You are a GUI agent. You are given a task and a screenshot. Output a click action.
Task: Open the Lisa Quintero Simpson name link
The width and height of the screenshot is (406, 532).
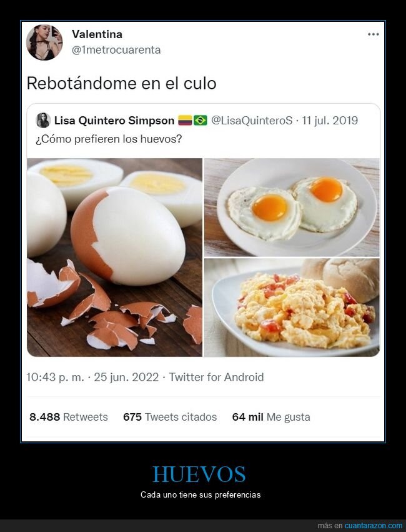114,121
